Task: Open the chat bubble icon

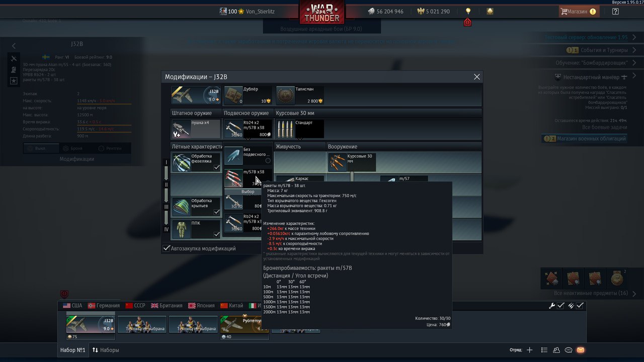Action: tap(569, 350)
